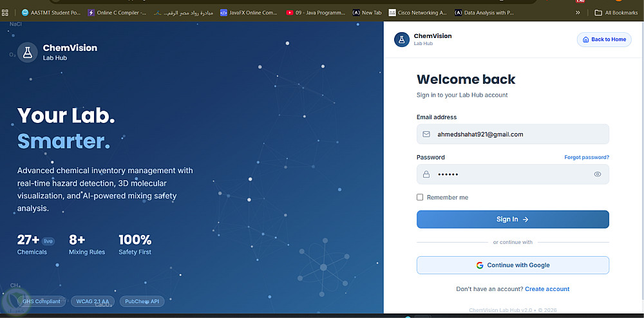Open the All Bookmarks folder

pyautogui.click(x=616, y=13)
